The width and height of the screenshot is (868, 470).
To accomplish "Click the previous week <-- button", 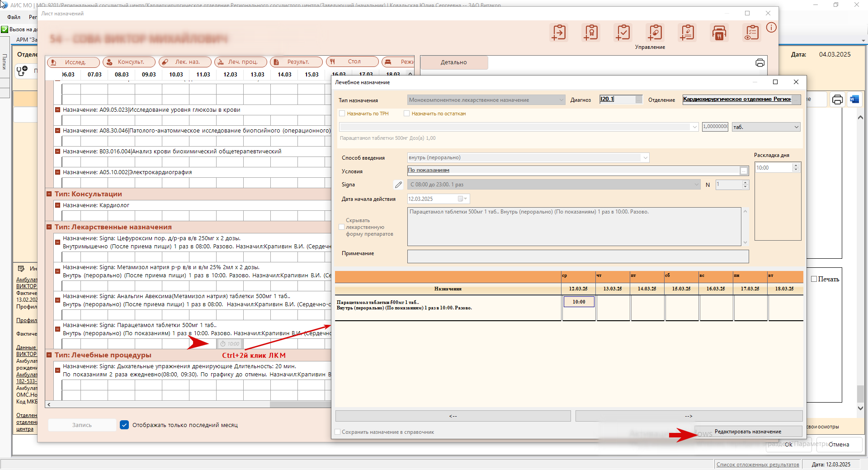I will [453, 416].
